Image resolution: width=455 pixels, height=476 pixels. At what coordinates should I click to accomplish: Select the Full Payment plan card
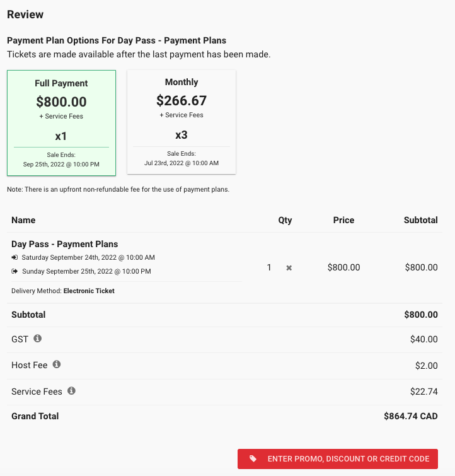pos(61,123)
